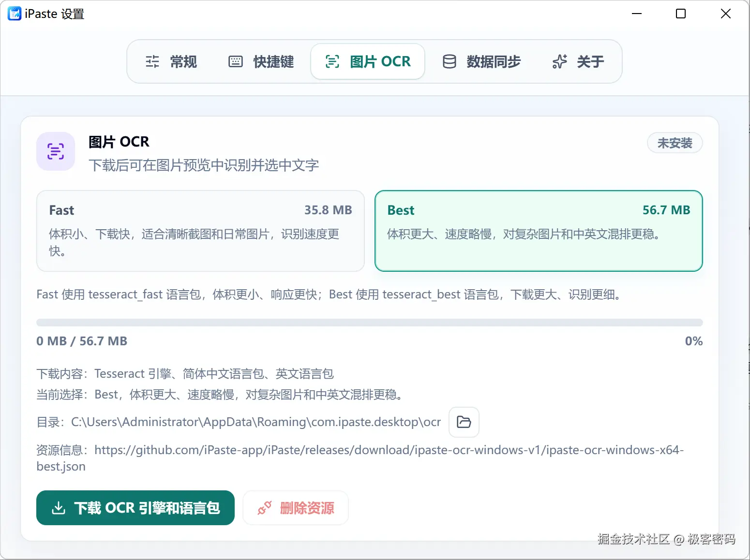
Task: Click the 0% percentage label
Action: (694, 341)
